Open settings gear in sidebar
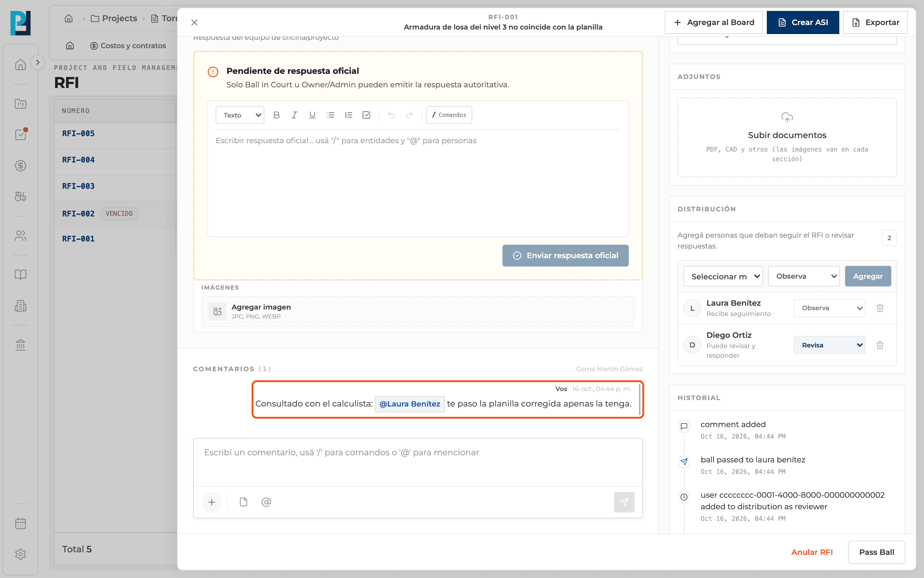This screenshot has height=578, width=924. coord(20,554)
